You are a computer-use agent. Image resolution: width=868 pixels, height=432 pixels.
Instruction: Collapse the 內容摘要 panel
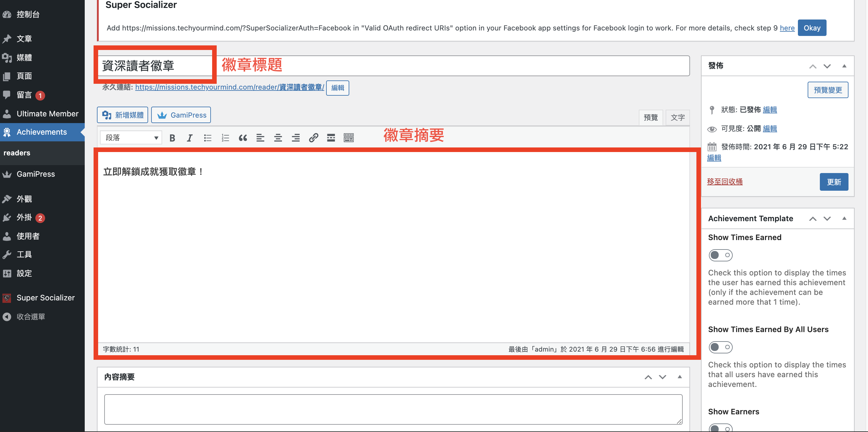pyautogui.click(x=680, y=377)
